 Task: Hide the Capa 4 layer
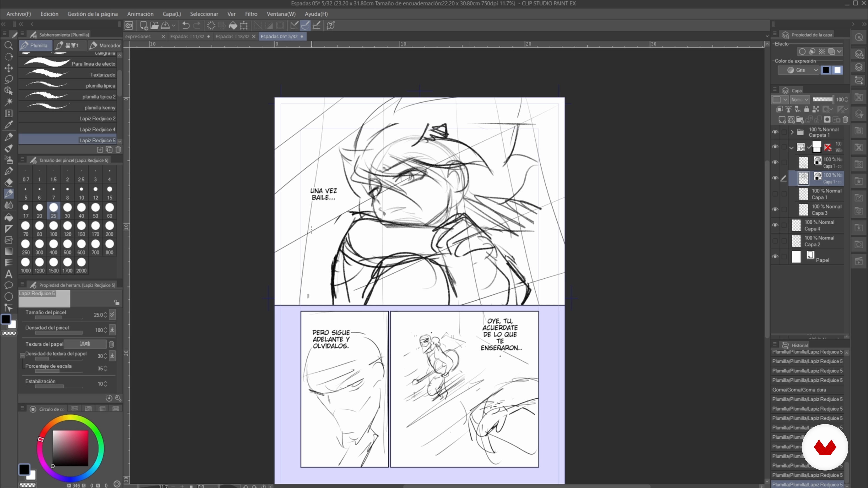tap(775, 225)
